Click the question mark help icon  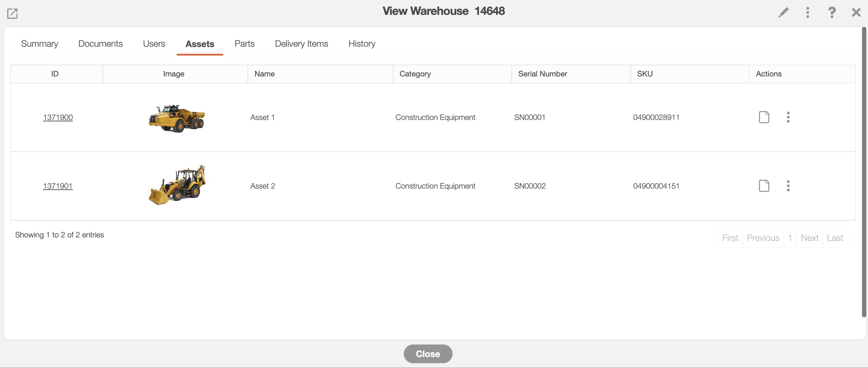[832, 12]
